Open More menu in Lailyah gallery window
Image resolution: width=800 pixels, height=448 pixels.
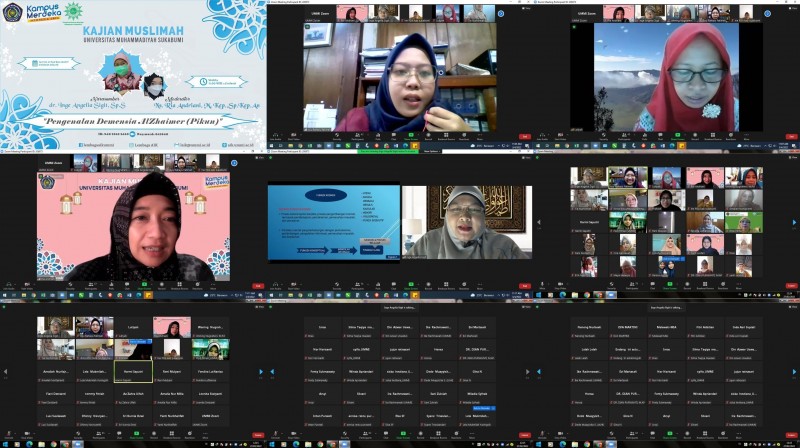click(205, 435)
